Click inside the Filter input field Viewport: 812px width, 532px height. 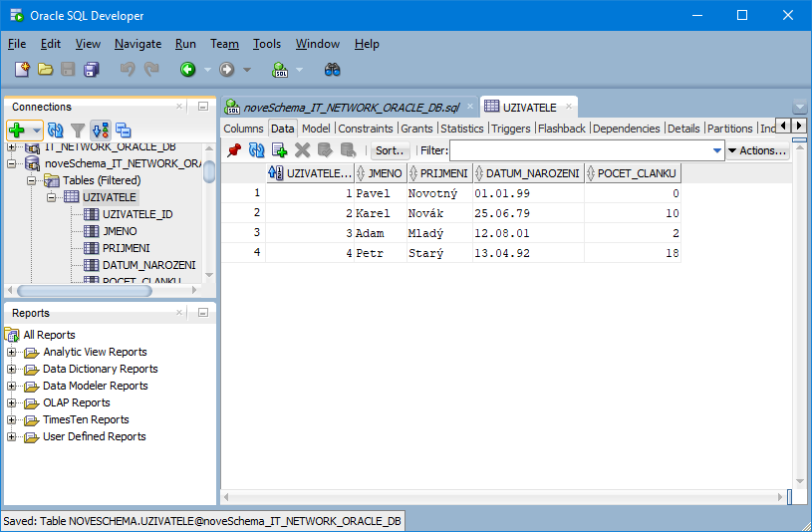[x=583, y=150]
